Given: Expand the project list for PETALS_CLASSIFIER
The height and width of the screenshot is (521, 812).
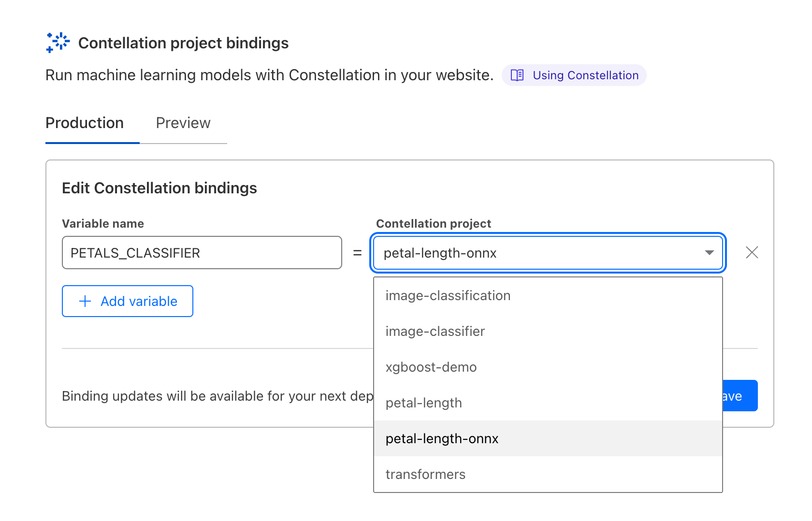Looking at the screenshot, I should coord(546,252).
